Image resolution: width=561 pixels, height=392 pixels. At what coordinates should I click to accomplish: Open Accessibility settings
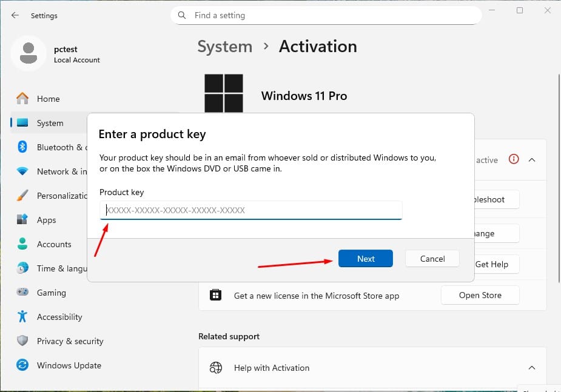pyautogui.click(x=59, y=317)
